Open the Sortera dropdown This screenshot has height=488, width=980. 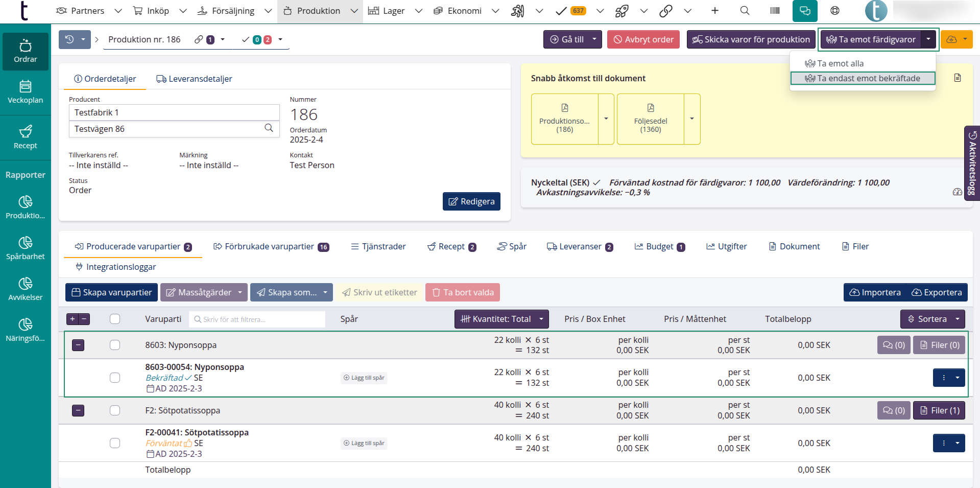pyautogui.click(x=932, y=319)
